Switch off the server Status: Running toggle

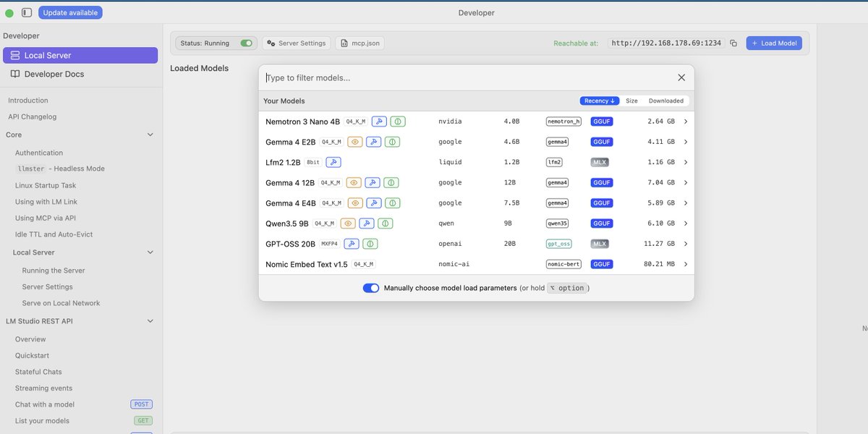click(x=247, y=43)
